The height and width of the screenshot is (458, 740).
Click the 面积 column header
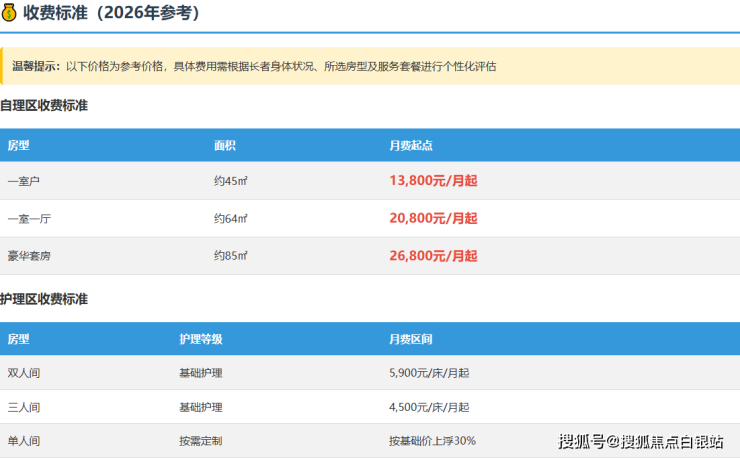[x=224, y=145]
